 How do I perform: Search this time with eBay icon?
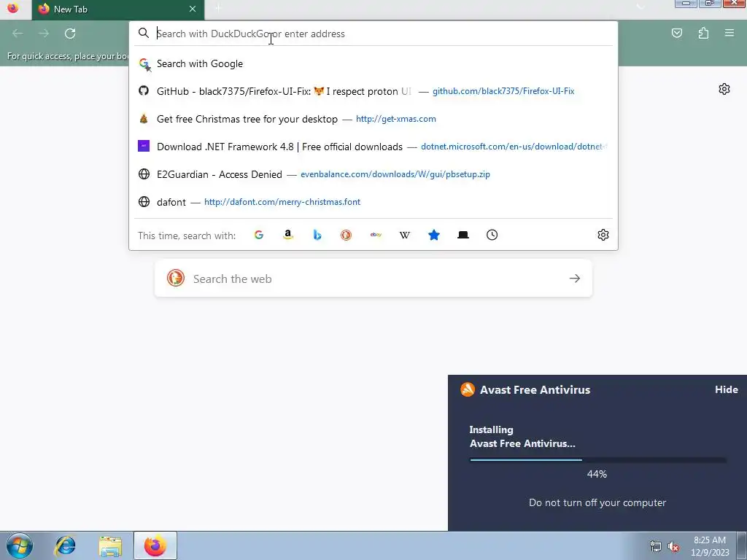click(376, 235)
